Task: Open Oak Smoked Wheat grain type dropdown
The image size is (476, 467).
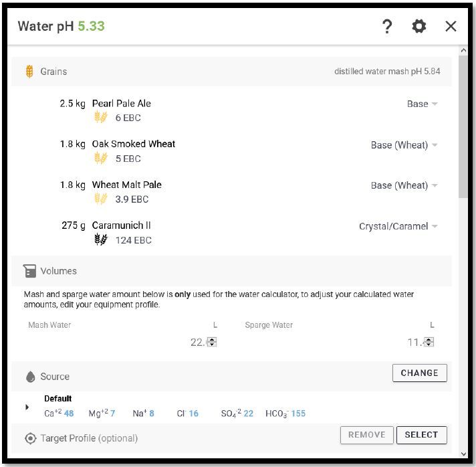Action: click(x=404, y=145)
